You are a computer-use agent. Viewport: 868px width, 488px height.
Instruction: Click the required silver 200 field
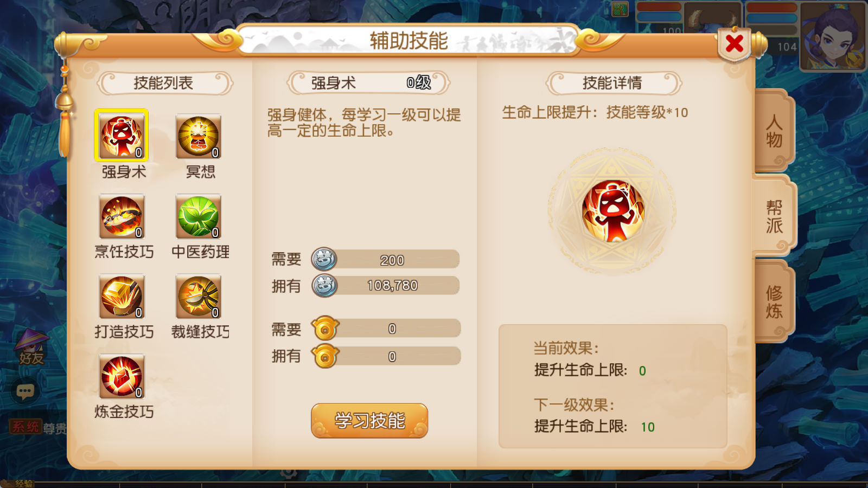pyautogui.click(x=386, y=260)
